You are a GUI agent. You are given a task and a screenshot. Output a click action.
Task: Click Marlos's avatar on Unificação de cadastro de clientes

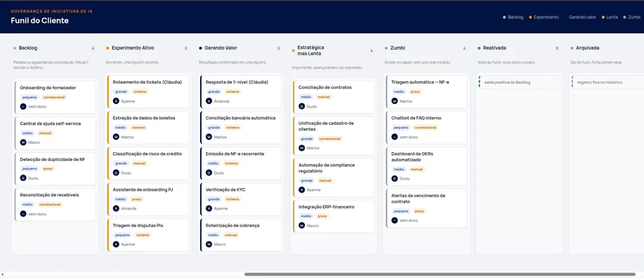tap(302, 148)
